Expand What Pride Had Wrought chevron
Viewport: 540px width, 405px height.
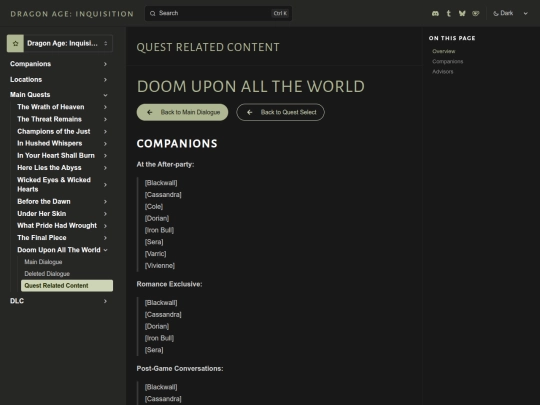105,226
